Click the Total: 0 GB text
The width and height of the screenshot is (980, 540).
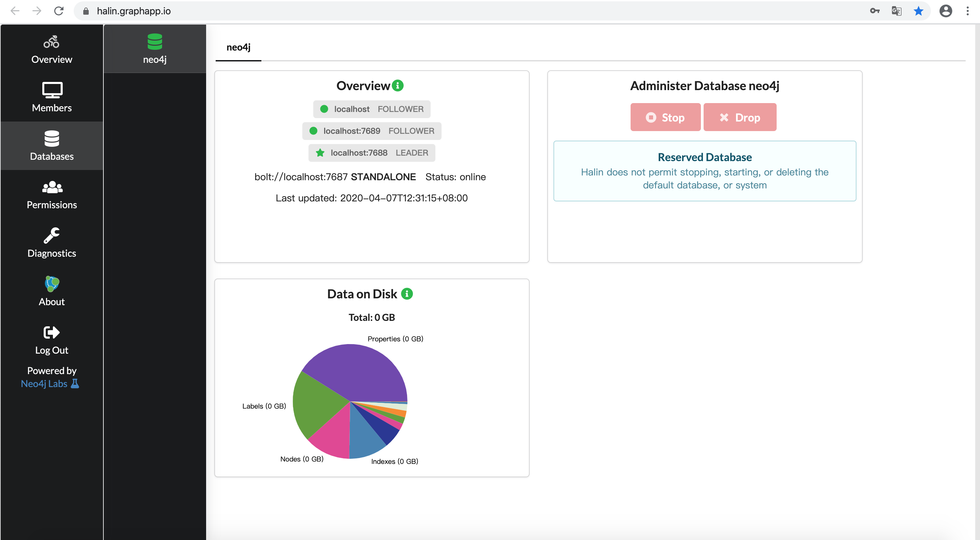pos(372,317)
